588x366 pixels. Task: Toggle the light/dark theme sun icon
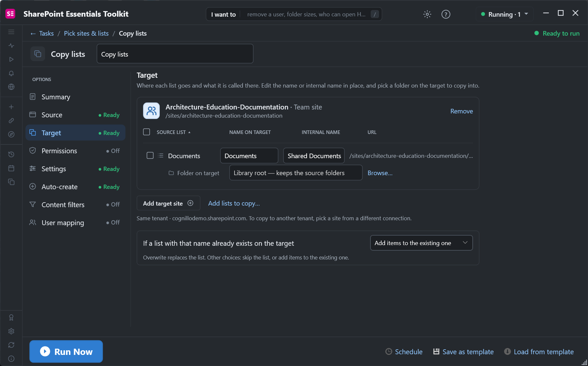click(x=427, y=14)
